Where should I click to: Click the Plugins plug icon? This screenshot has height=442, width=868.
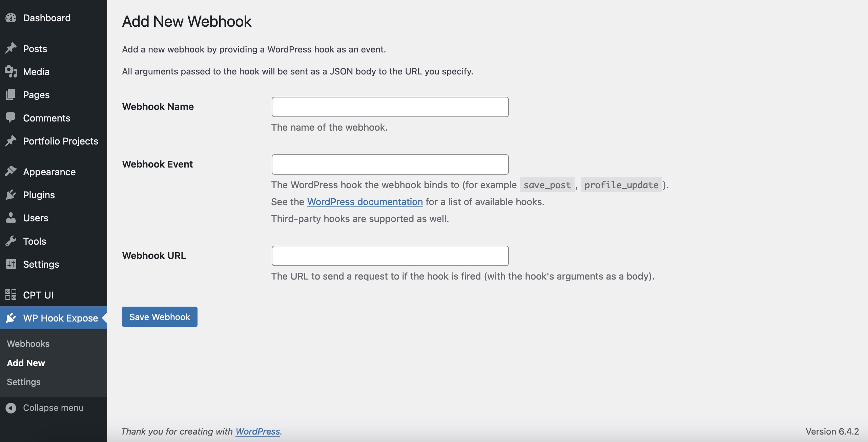[x=11, y=195]
